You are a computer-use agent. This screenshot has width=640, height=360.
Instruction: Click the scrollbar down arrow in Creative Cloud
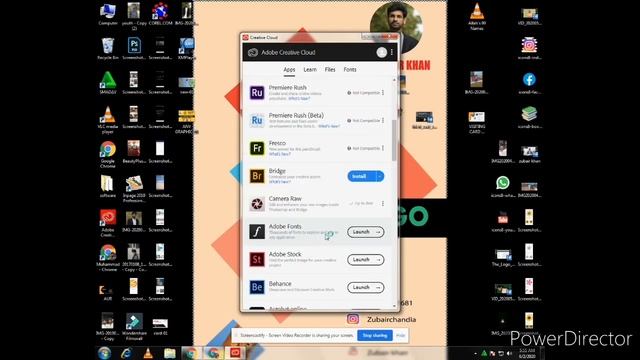(394, 306)
